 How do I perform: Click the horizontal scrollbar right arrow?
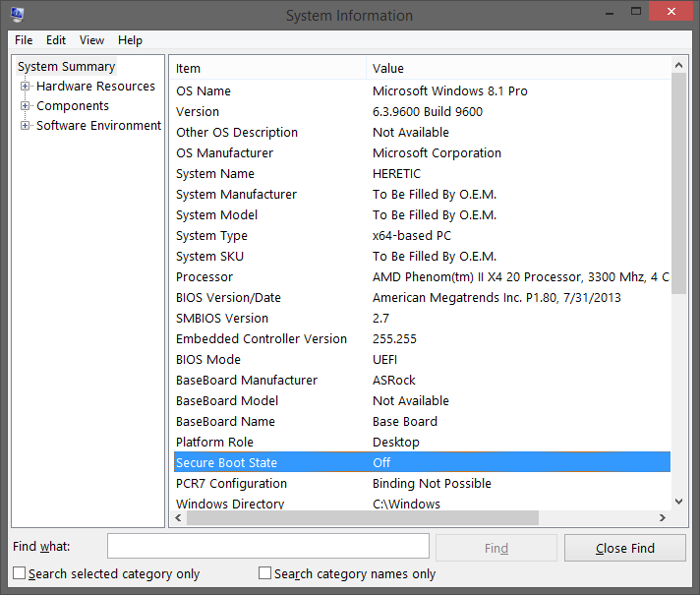pyautogui.click(x=663, y=517)
